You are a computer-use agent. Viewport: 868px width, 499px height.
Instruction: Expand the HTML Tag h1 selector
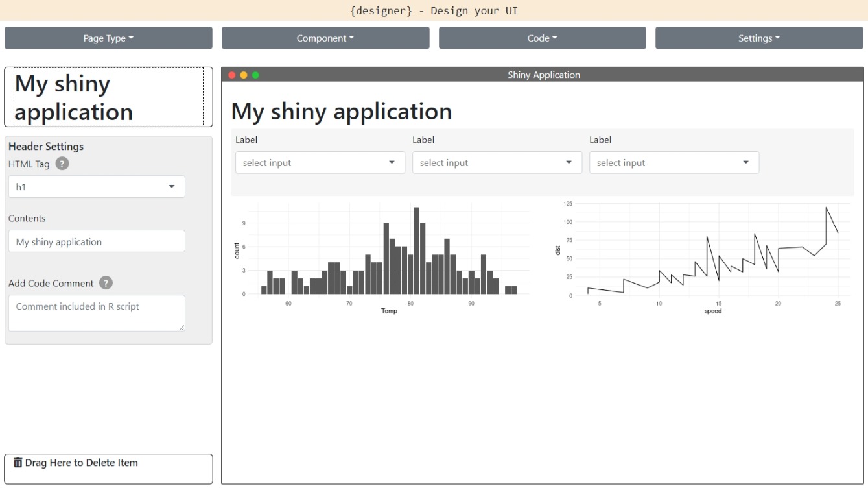[97, 187]
